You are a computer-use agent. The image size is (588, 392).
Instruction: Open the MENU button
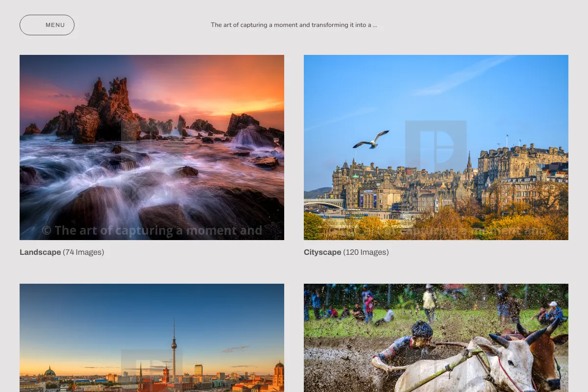coord(47,25)
